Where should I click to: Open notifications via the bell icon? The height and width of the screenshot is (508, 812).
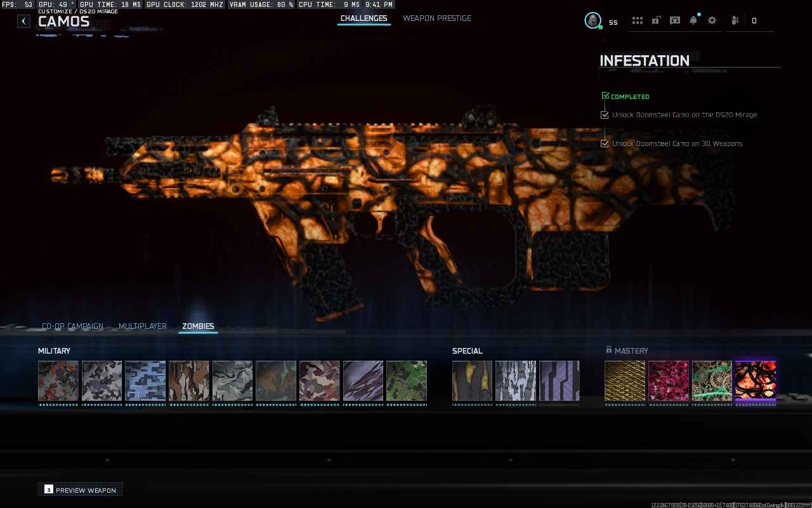[693, 20]
